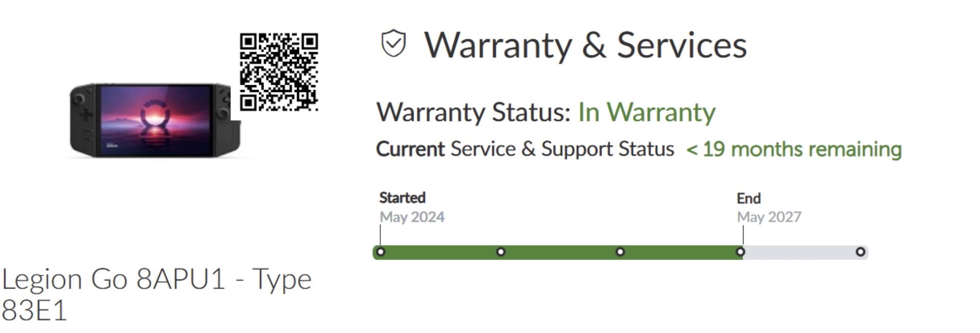This screenshot has height=333, width=980.
Task: Select the Legion Go device photo
Action: [155, 120]
